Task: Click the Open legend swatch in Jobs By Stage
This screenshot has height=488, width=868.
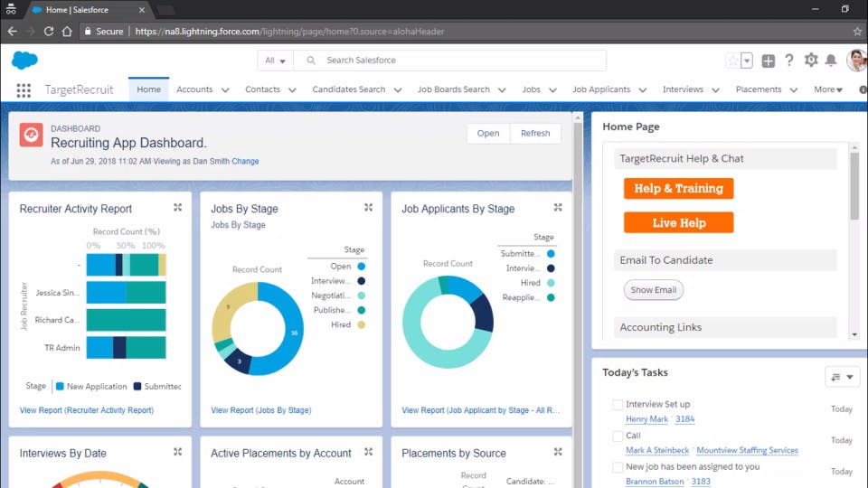Action: [x=362, y=267]
